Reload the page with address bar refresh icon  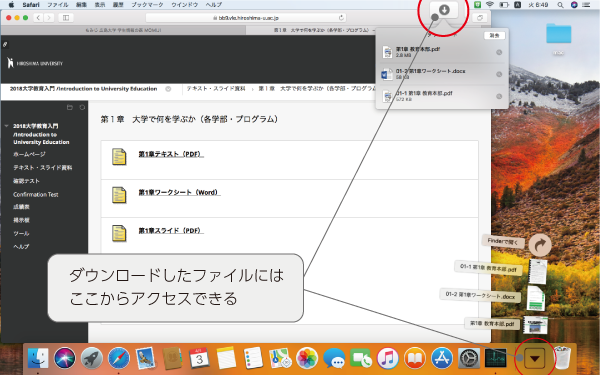(x=341, y=18)
